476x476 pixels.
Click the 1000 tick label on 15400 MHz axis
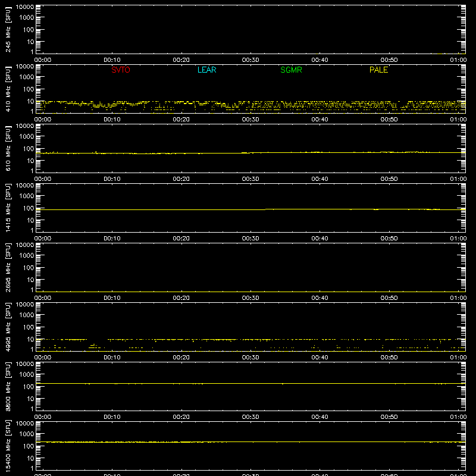click(27, 434)
